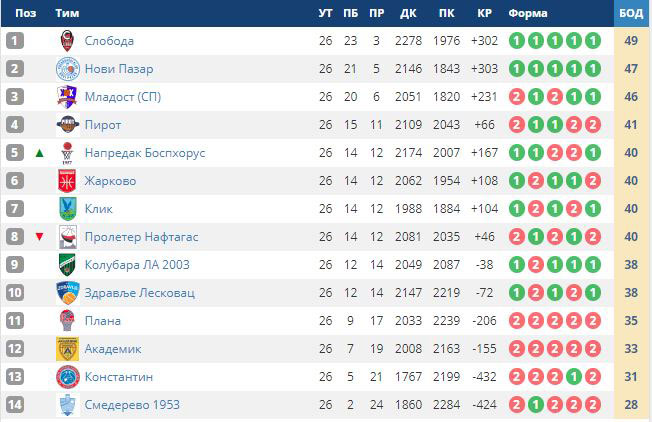Click the Тим column header
This screenshot has height=422, width=652.
coord(68,13)
